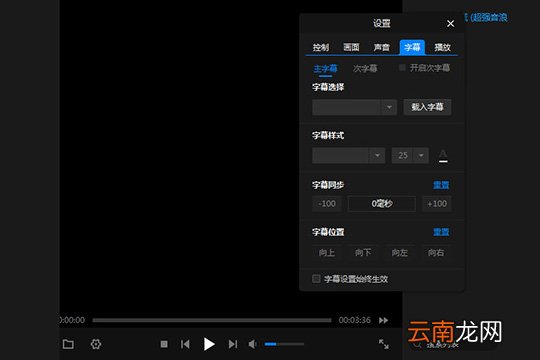This screenshot has height=360, width=540.
Task: Mute audio via the speaker icon
Action: click(252, 344)
